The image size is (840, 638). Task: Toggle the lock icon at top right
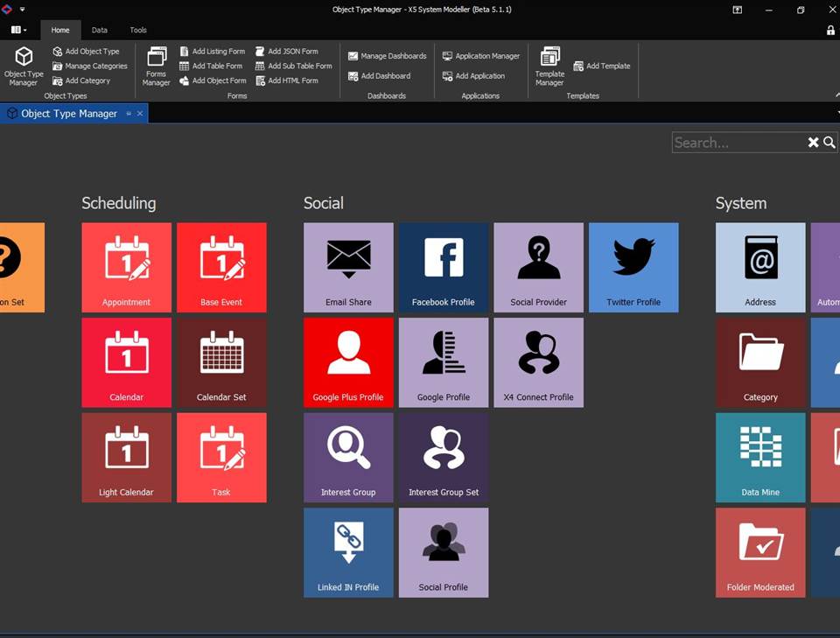830,30
